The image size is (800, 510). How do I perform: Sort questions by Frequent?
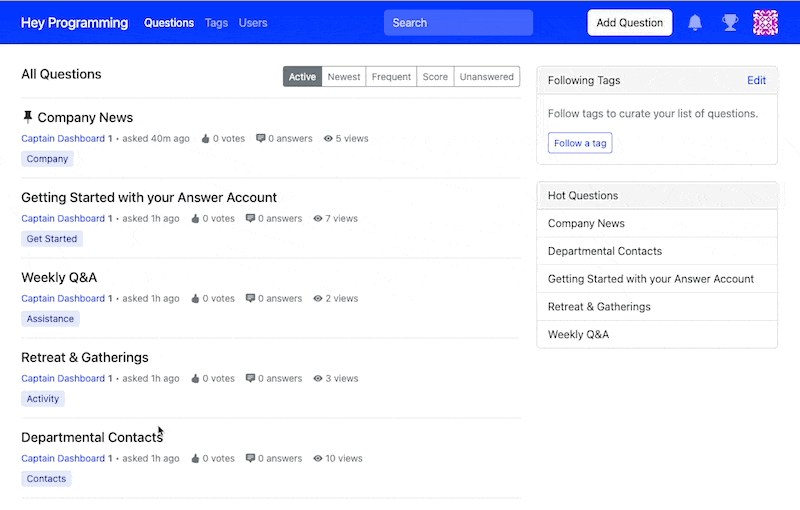point(391,77)
